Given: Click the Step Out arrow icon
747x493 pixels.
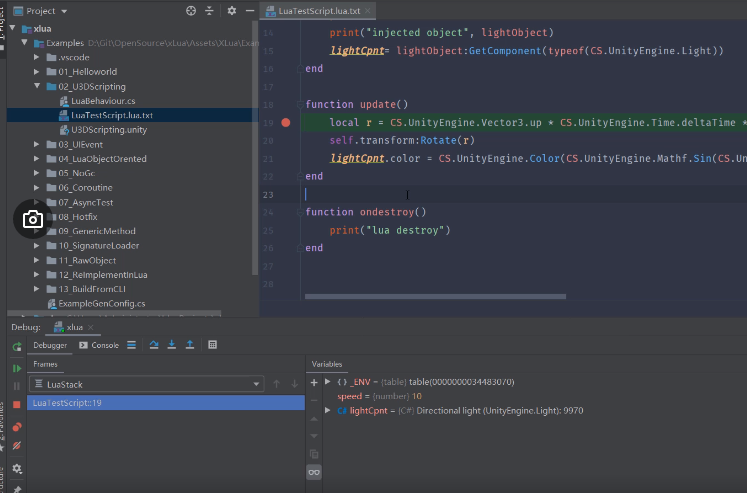Looking at the screenshot, I should coord(190,345).
